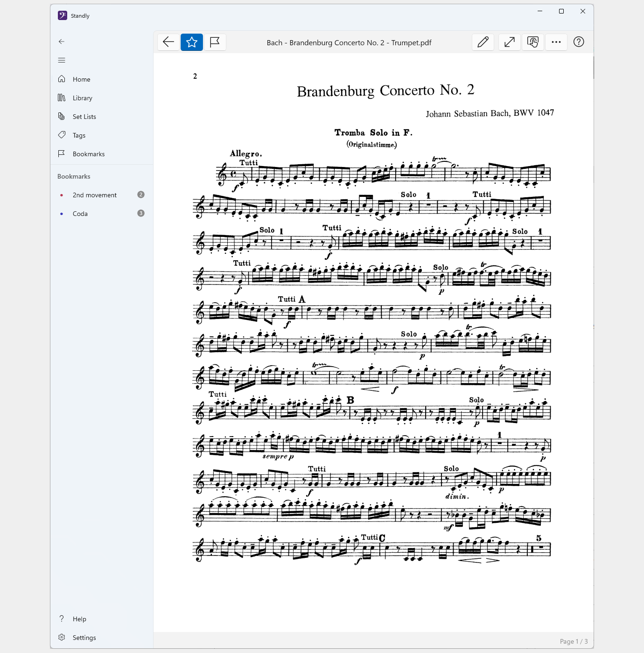This screenshot has width=644, height=653.
Task: Click the Home house icon
Action: click(x=62, y=79)
